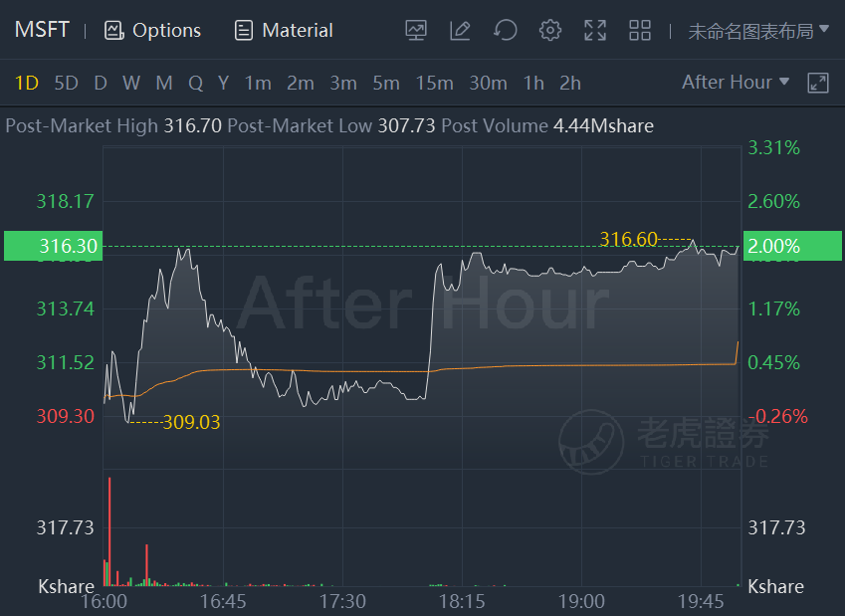Viewport: 845px width, 616px height.
Task: Select the 1D timeframe tab
Action: (x=27, y=83)
